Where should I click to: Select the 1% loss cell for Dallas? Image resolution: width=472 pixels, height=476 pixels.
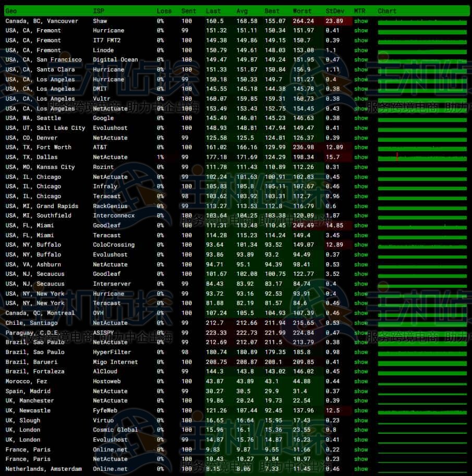tap(160, 157)
